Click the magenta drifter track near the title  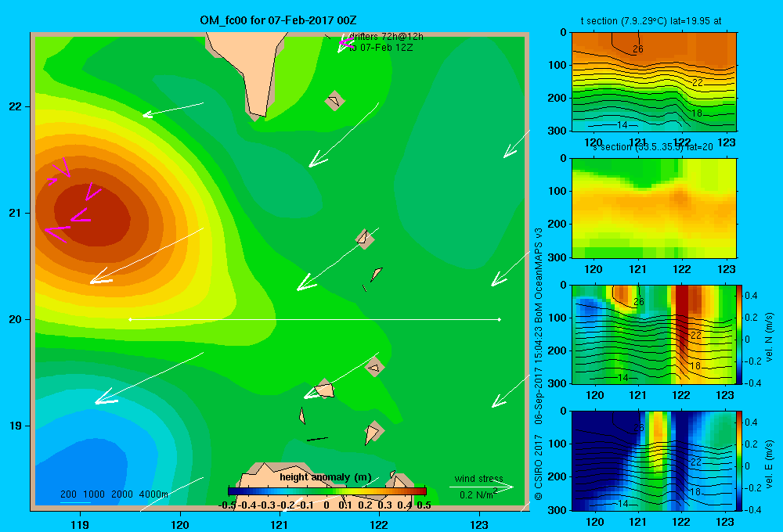(x=346, y=43)
